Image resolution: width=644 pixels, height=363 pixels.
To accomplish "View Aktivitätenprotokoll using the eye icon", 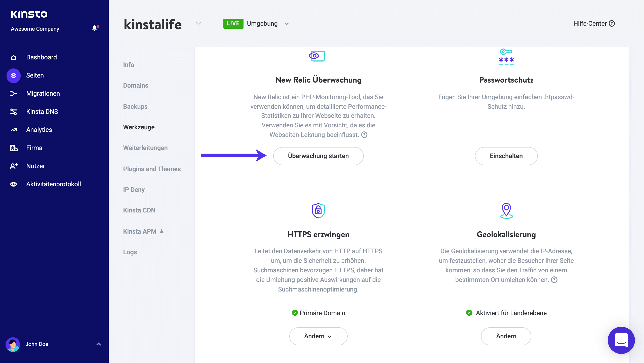I will tap(13, 184).
